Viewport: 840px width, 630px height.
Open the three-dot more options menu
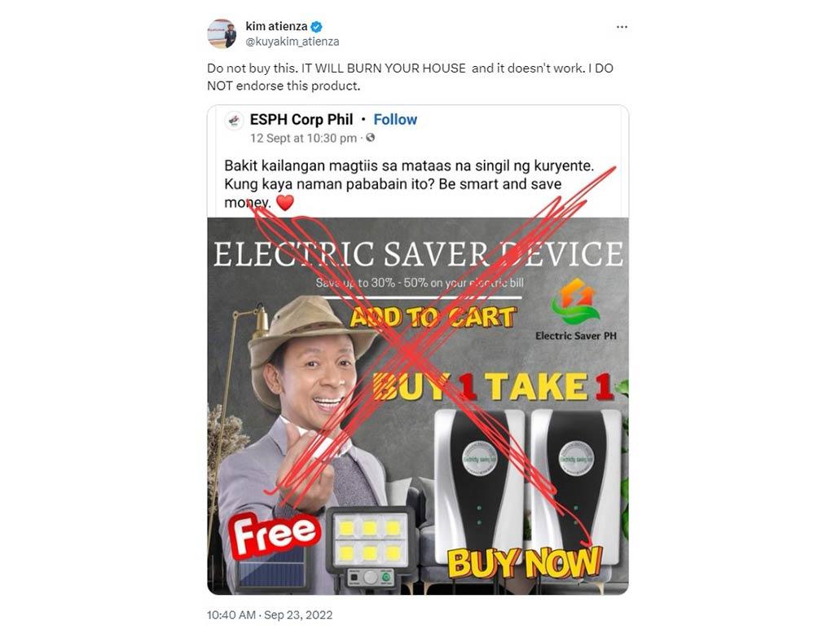coord(622,27)
